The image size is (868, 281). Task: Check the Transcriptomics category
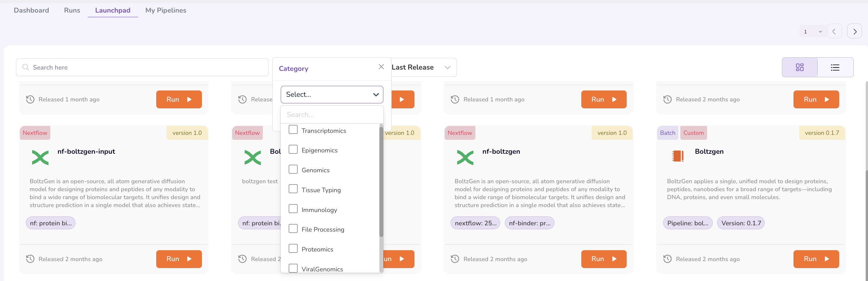pos(293,130)
